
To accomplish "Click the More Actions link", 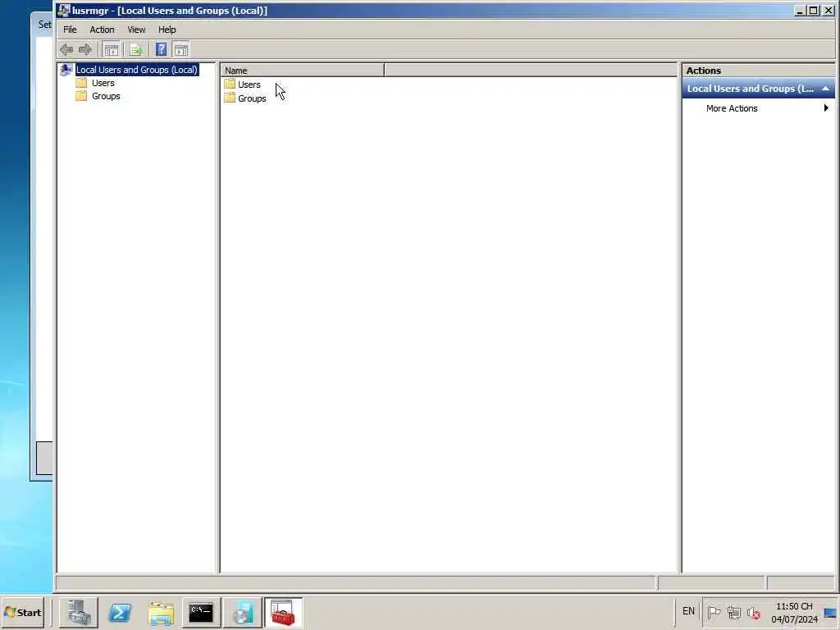I will point(732,108).
